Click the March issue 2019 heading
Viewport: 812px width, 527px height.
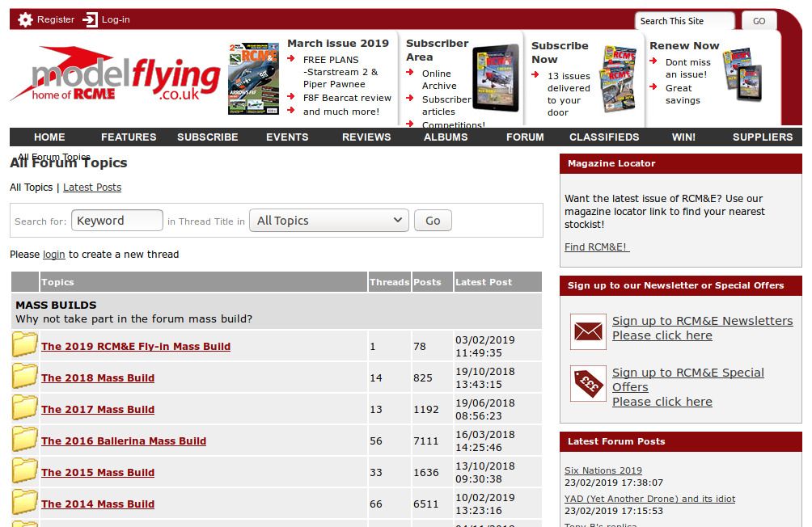(338, 44)
